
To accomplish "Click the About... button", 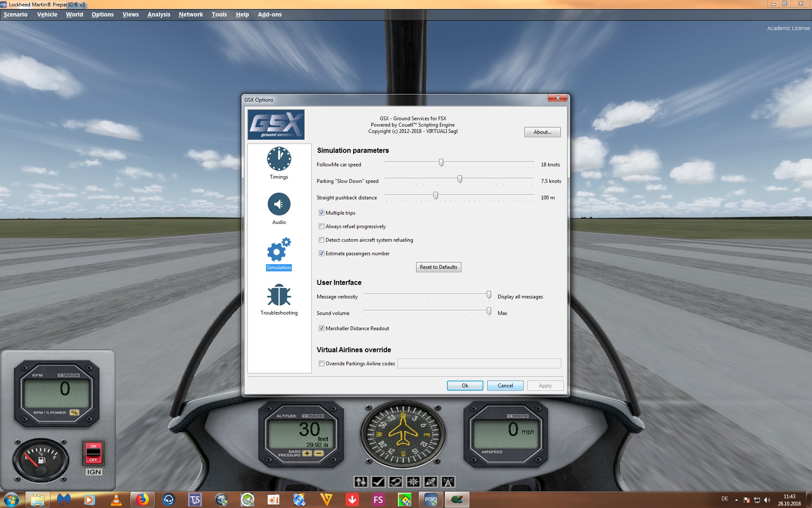I will pos(542,132).
